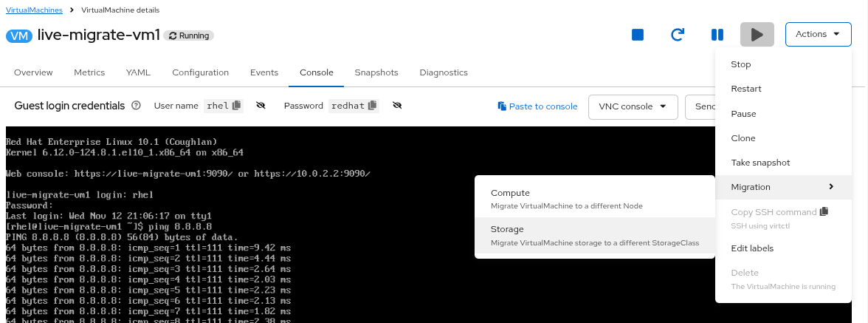Viewport: 868px width, 323px height.
Task: Copy the redhat password to clipboard
Action: [x=373, y=106]
